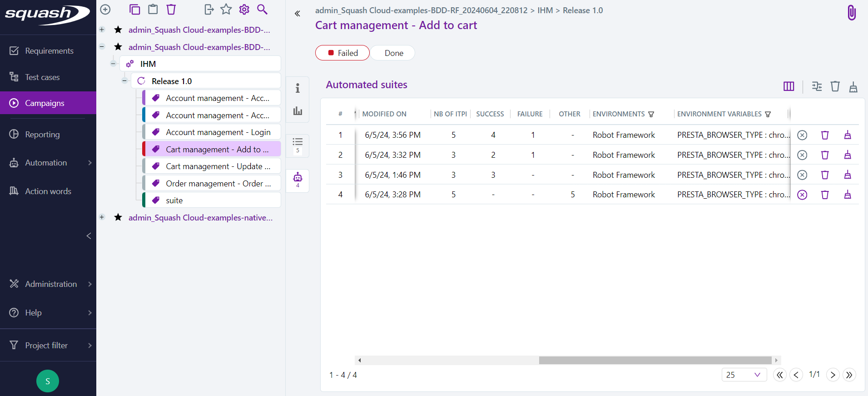Filter the Environment Variables column
Image resolution: width=868 pixels, height=396 pixels.
(x=768, y=115)
